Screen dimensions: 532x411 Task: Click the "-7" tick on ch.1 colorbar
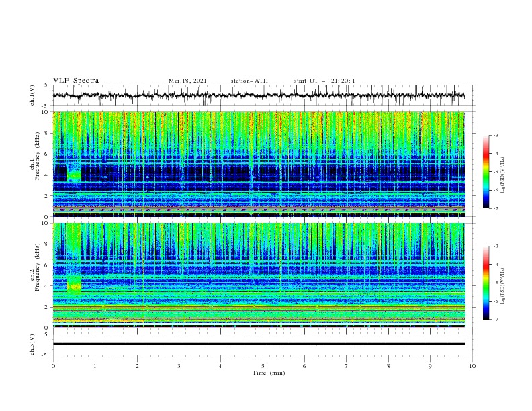[x=496, y=208]
